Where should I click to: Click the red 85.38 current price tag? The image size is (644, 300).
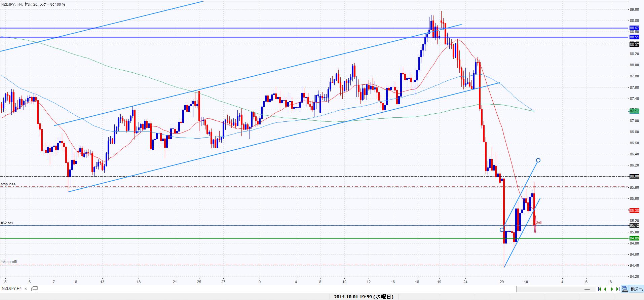click(634, 211)
